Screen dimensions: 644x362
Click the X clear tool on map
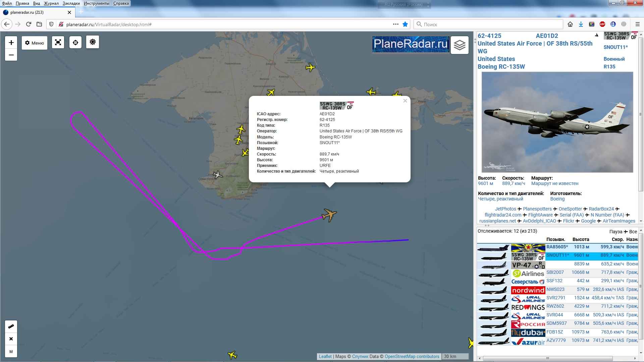click(x=11, y=339)
